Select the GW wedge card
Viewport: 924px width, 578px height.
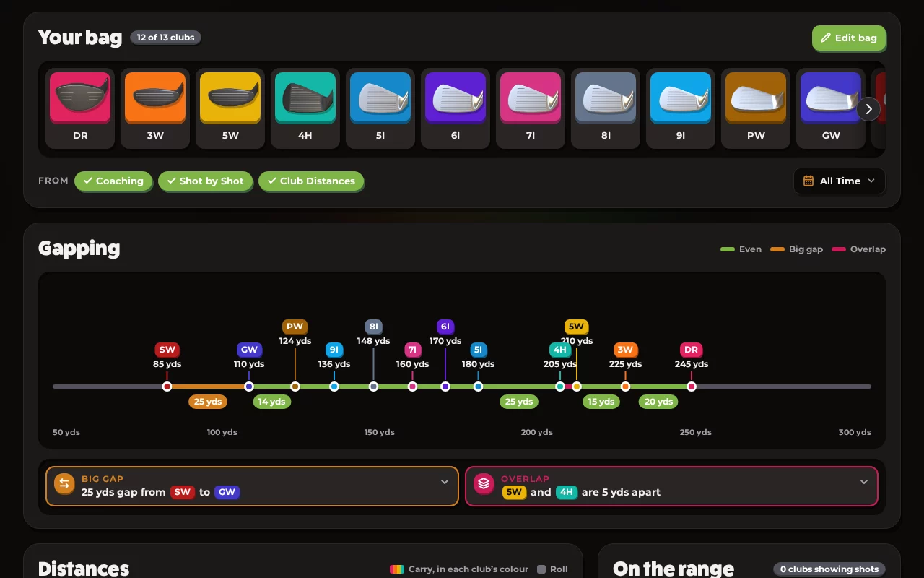pos(831,108)
